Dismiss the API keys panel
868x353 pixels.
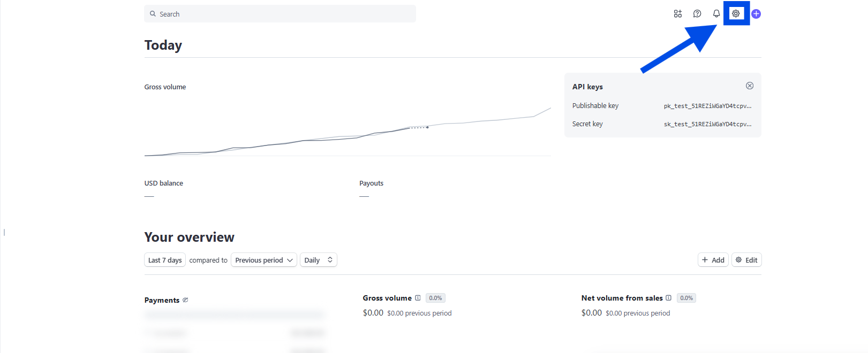(x=750, y=86)
